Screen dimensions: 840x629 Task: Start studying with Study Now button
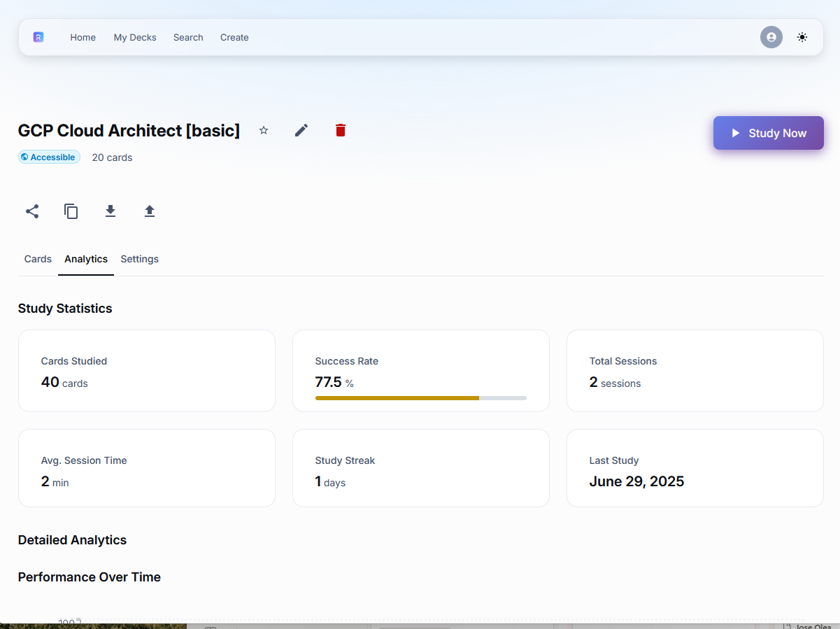tap(769, 133)
